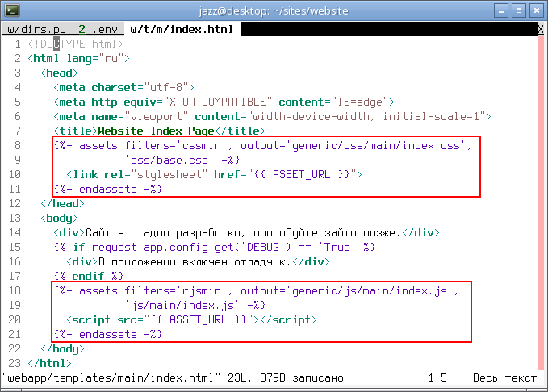Click the opening head tag
548x392 pixels.
[59, 73]
